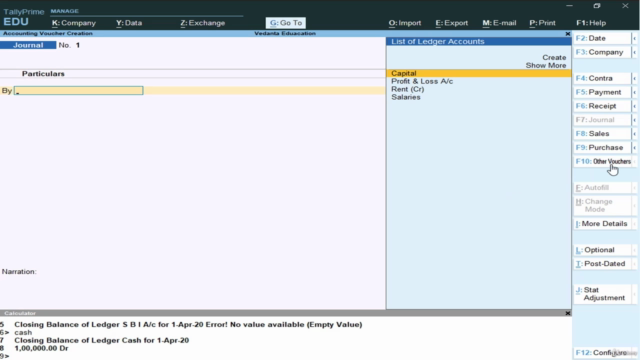640x360 pixels.
Task: Open the E: Export menu
Action: coord(451,23)
